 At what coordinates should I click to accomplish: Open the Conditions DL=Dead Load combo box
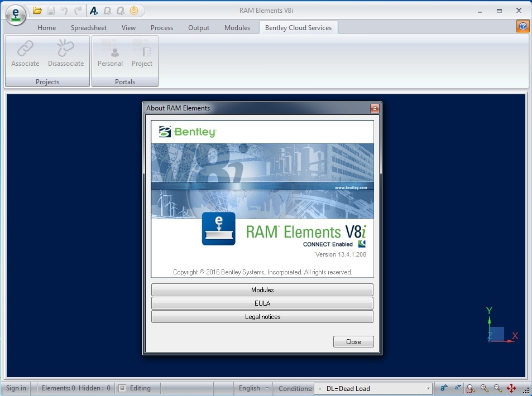tap(373, 389)
